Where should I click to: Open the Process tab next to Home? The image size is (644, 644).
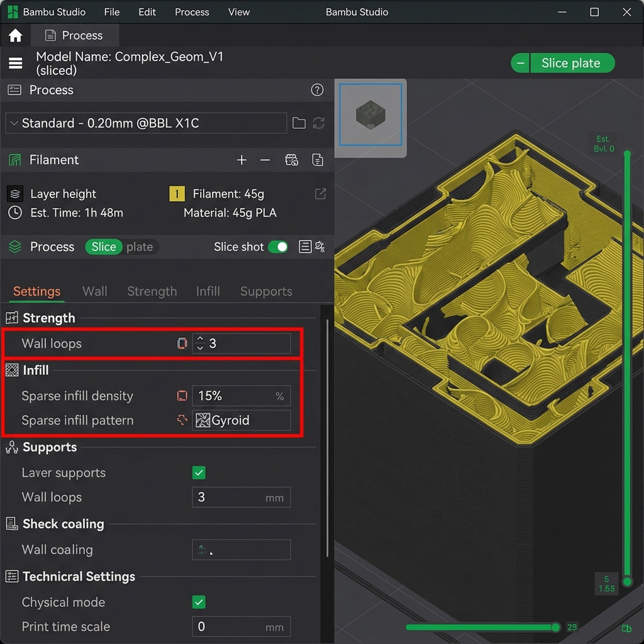point(75,35)
